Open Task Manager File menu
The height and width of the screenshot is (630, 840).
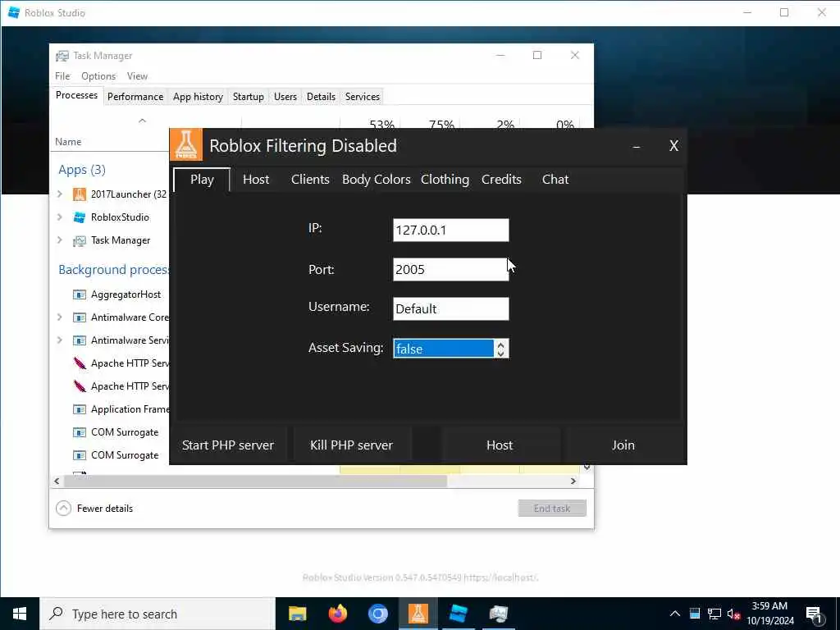62,76
